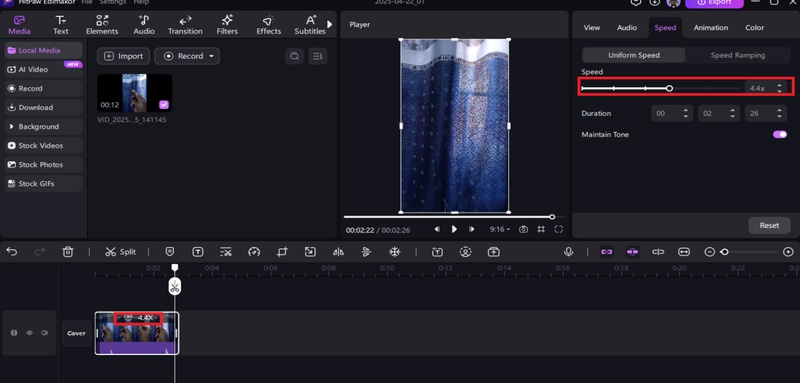
Task: Enter fullscreen preview in Player
Action: pos(559,229)
